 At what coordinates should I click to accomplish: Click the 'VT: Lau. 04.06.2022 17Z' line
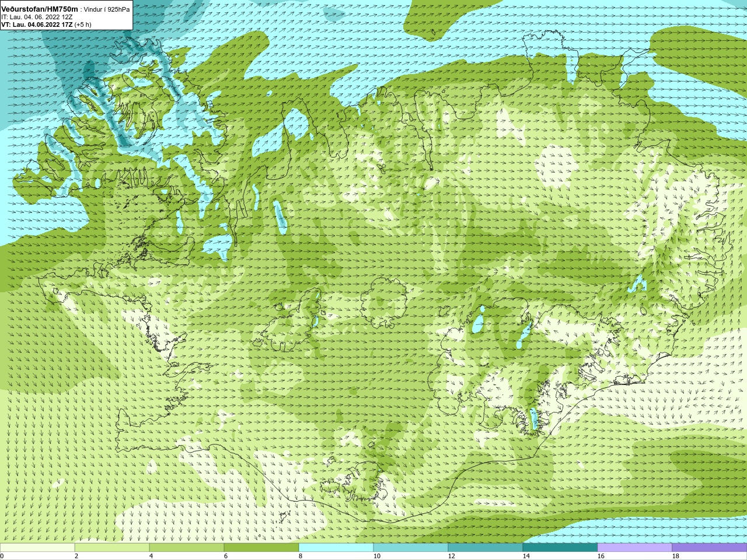(x=37, y=24)
